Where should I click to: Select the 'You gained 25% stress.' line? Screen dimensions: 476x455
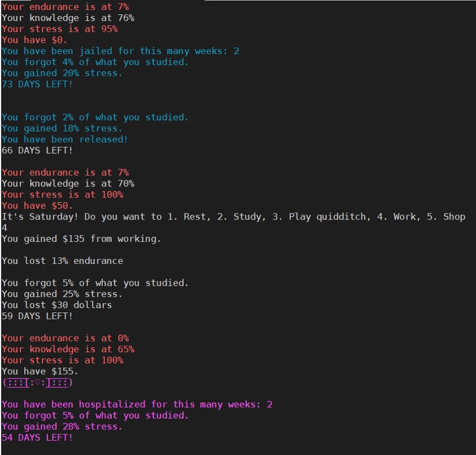pyautogui.click(x=62, y=294)
